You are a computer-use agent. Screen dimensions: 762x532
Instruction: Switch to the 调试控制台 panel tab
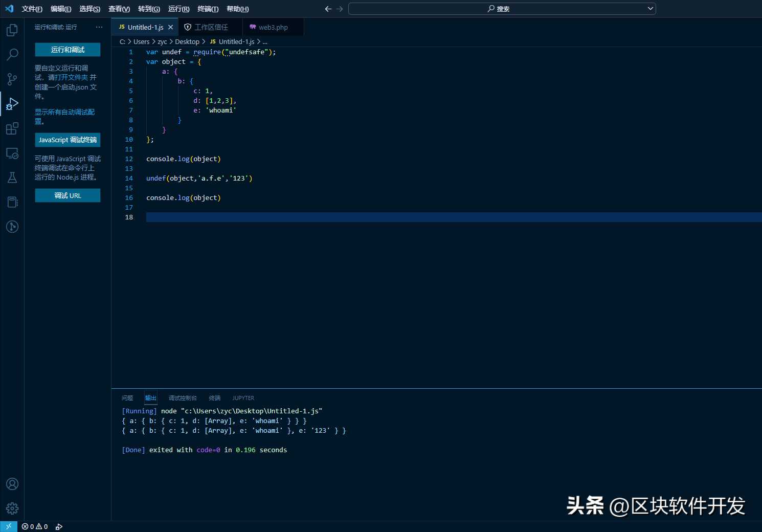click(183, 398)
